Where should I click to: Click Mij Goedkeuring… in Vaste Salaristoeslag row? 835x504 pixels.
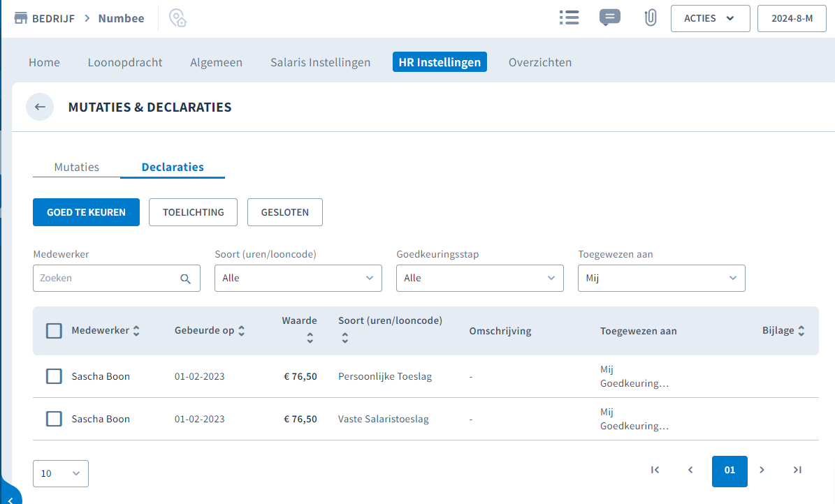[634, 419]
